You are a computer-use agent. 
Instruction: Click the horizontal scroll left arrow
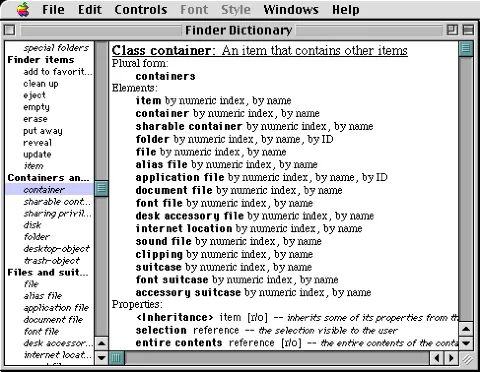(x=437, y=358)
